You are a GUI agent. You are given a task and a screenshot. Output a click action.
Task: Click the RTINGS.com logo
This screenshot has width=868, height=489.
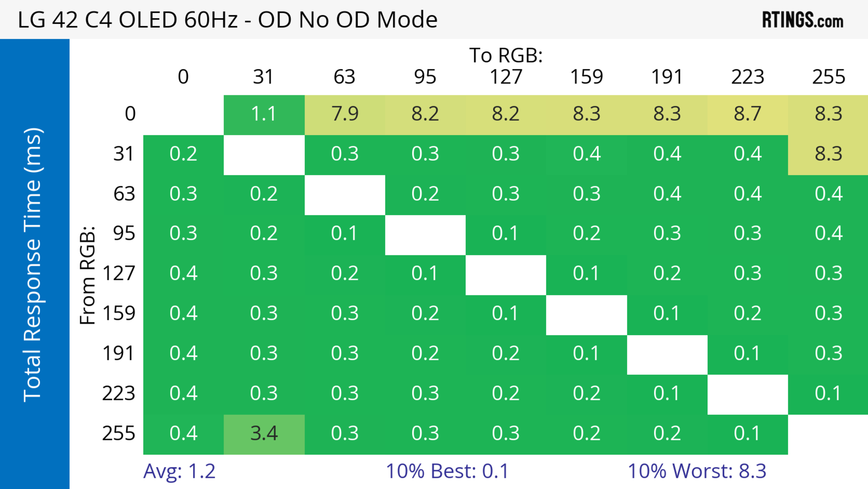(802, 20)
